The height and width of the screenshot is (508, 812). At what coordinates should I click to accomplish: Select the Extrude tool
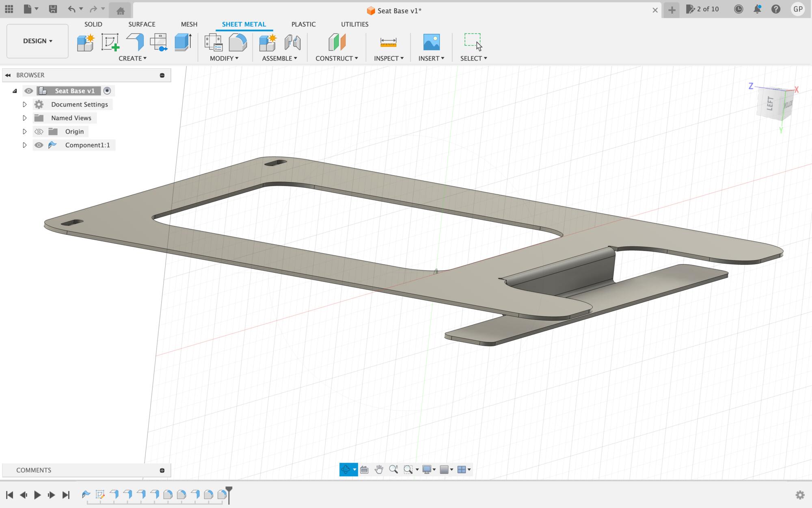click(183, 42)
